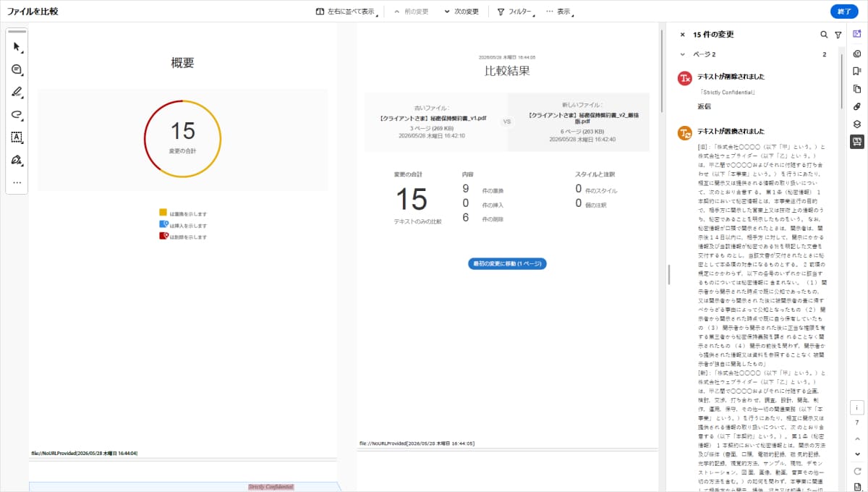The height and width of the screenshot is (492, 868).
Task: Click 返信 reply under deleted text
Action: 704,106
